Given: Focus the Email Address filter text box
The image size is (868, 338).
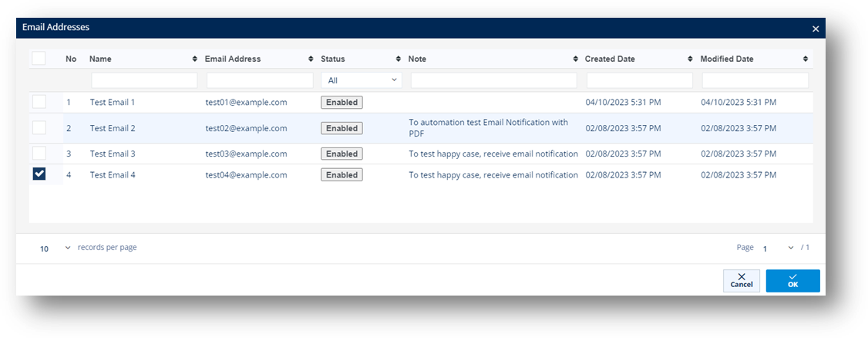Looking at the screenshot, I should 260,80.
